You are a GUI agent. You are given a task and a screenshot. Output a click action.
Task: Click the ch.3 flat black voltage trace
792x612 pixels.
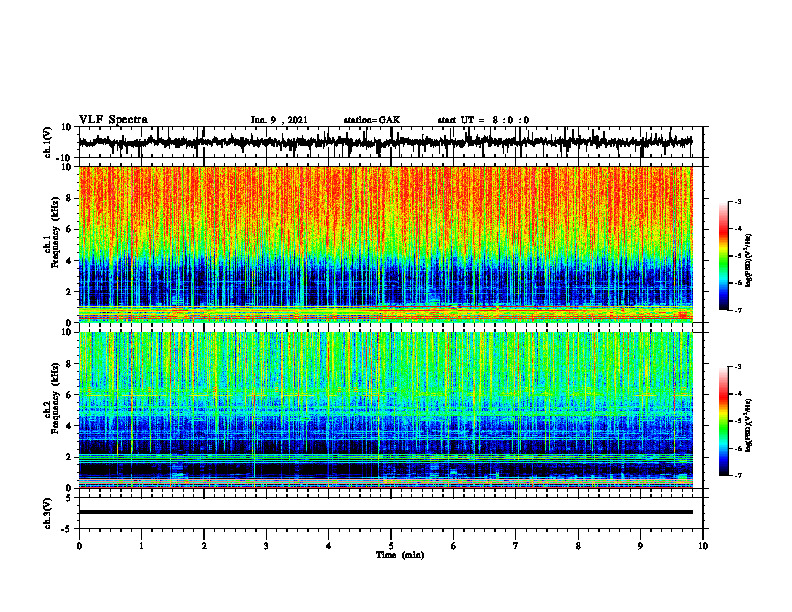point(385,512)
